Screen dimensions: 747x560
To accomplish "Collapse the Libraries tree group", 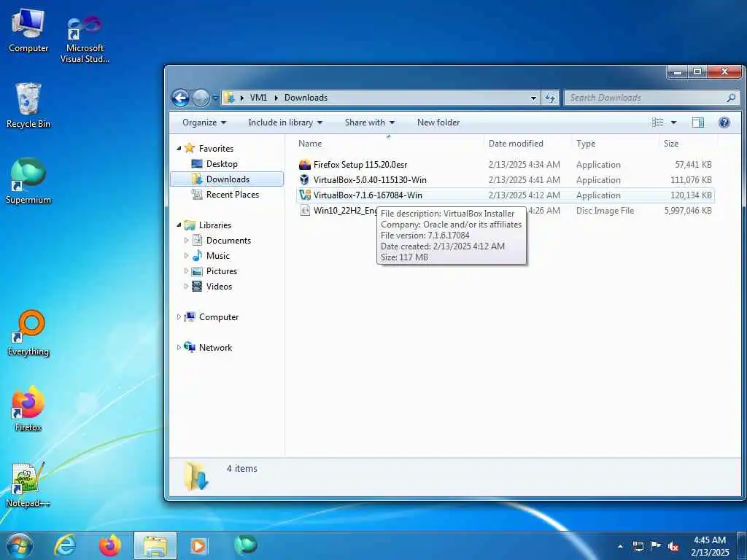I will click(179, 225).
